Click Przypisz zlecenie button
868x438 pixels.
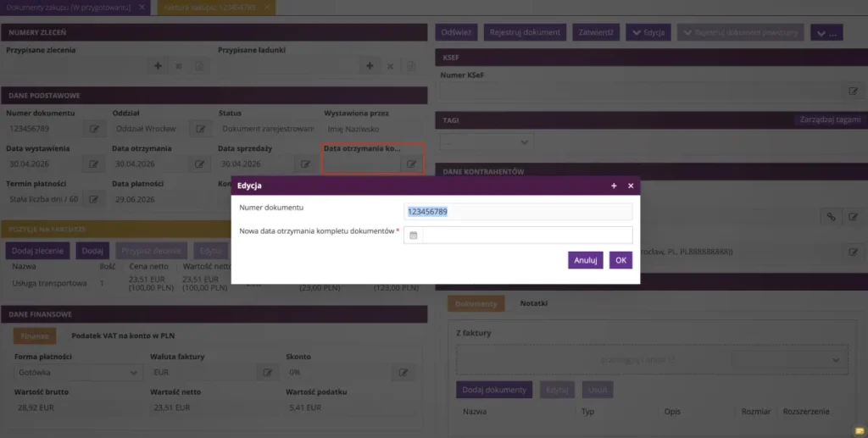151,251
